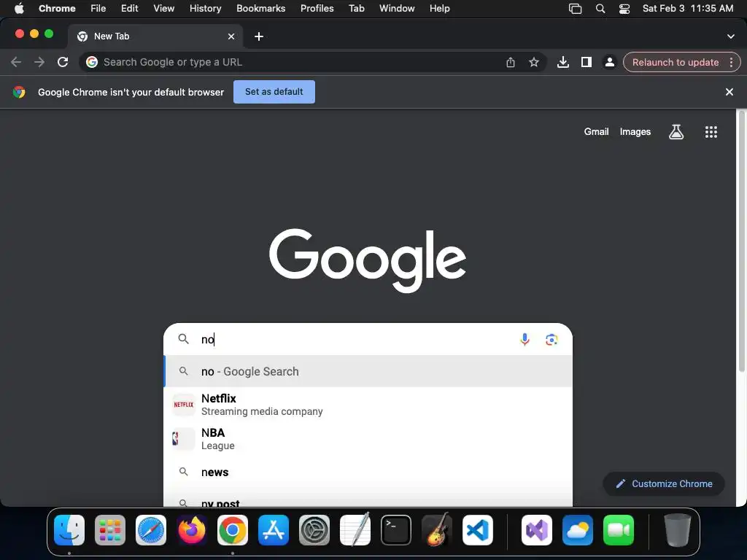Launch Safari from the dock

coord(151,530)
